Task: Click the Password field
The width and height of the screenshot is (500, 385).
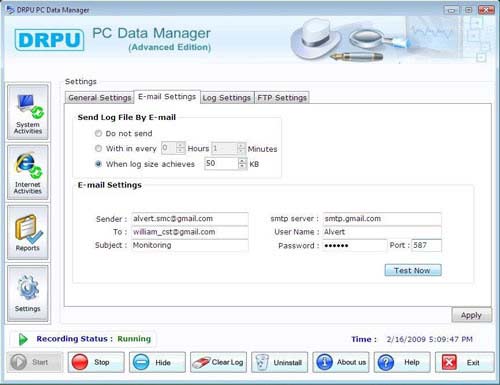Action: tap(355, 245)
